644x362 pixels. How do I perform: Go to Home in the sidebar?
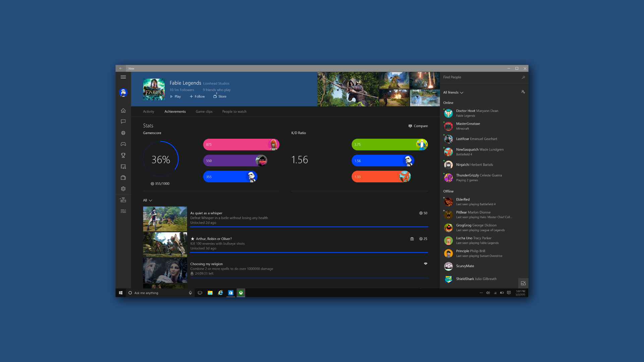point(123,110)
